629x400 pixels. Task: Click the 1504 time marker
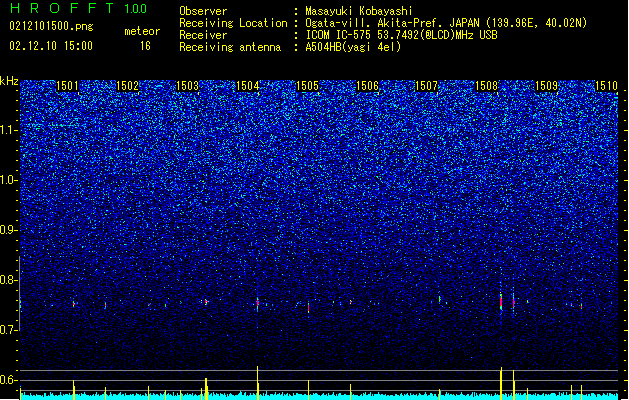click(x=248, y=85)
